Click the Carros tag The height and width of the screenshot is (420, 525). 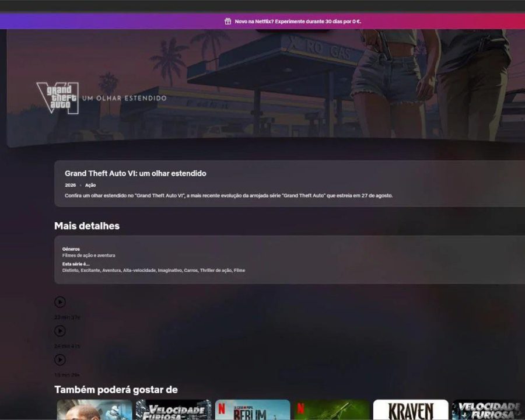tap(191, 270)
